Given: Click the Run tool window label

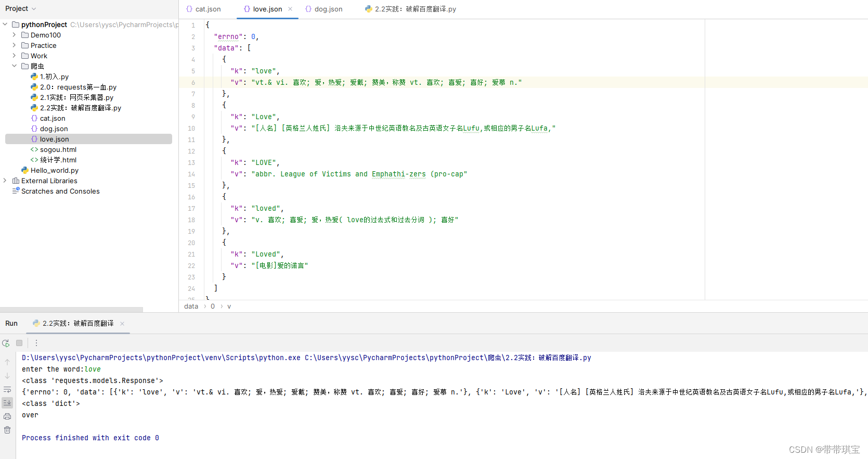Looking at the screenshot, I should 11,323.
